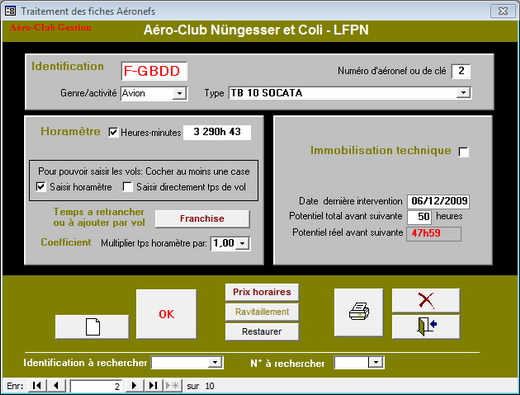Toggle the Heures-minutes checkbox

pyautogui.click(x=113, y=132)
